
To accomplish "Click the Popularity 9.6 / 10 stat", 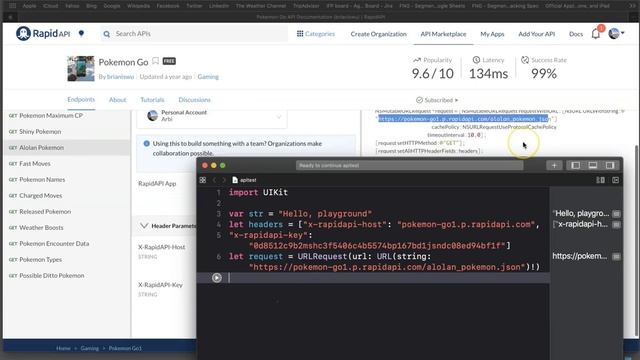I will coord(433,69).
